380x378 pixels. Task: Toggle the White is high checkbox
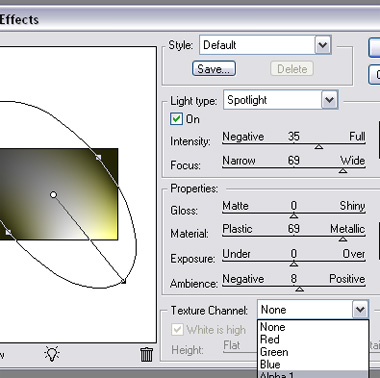click(x=177, y=330)
